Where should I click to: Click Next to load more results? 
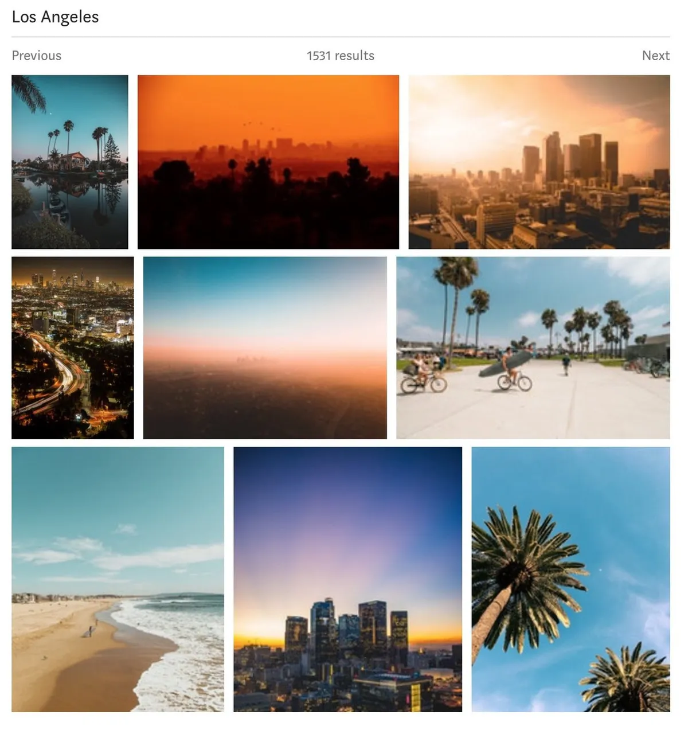coord(655,56)
